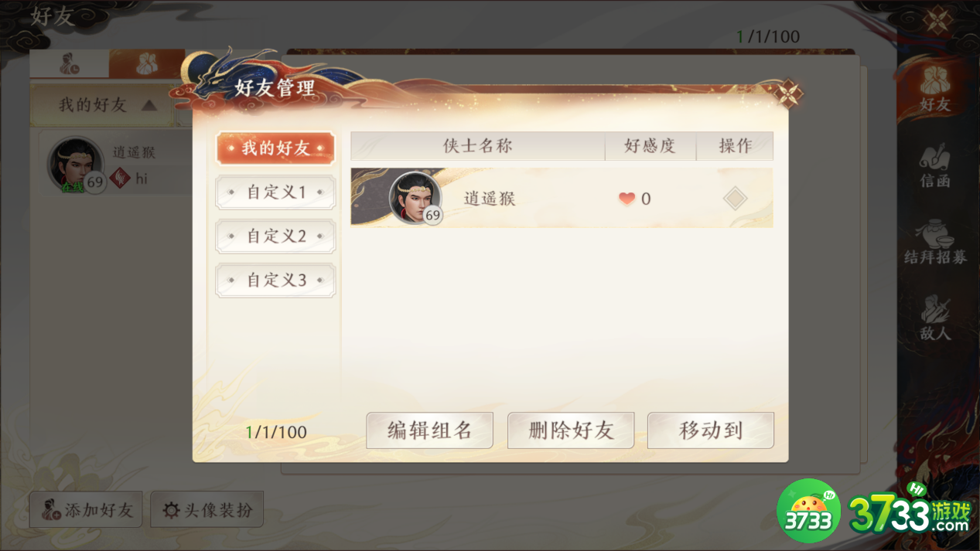Switch to the 自定义3 group
The image size is (980, 551).
point(275,281)
